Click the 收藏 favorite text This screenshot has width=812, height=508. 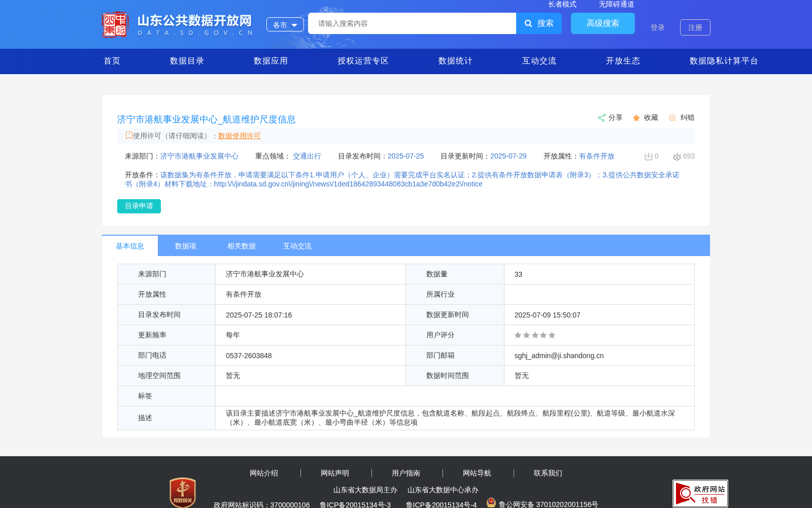click(651, 118)
